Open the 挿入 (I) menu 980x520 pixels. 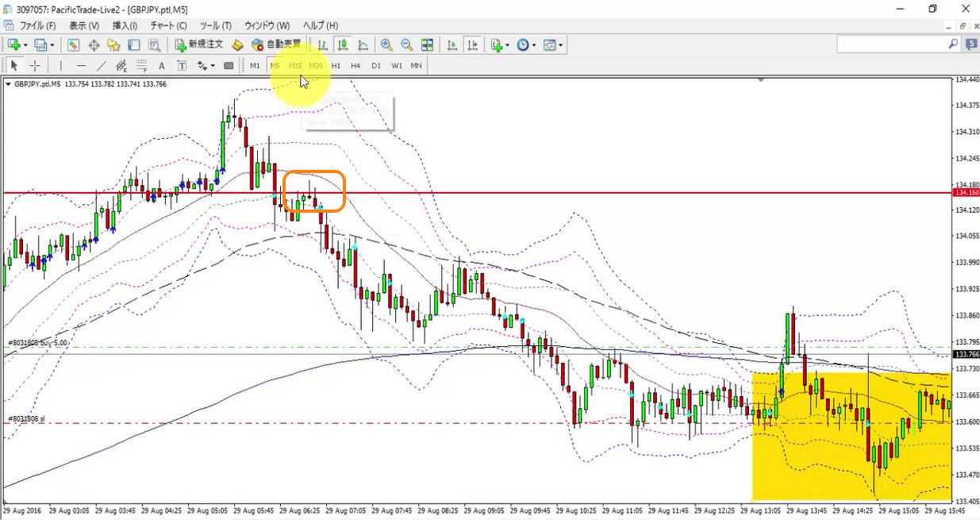(125, 26)
